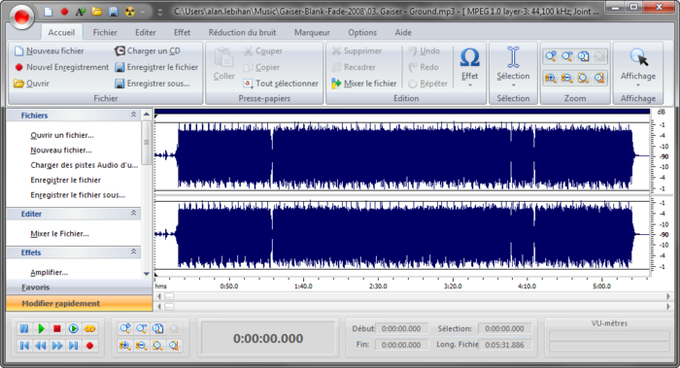Open the Favoris sidebar panel

point(79,287)
